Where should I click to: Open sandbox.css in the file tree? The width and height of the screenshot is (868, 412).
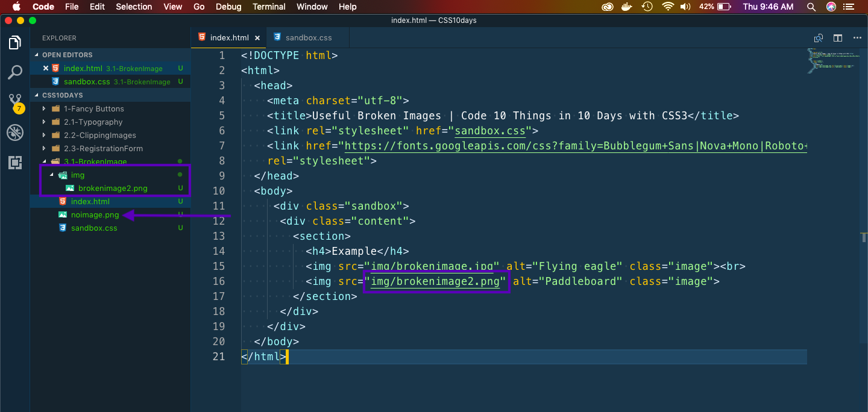tap(94, 228)
